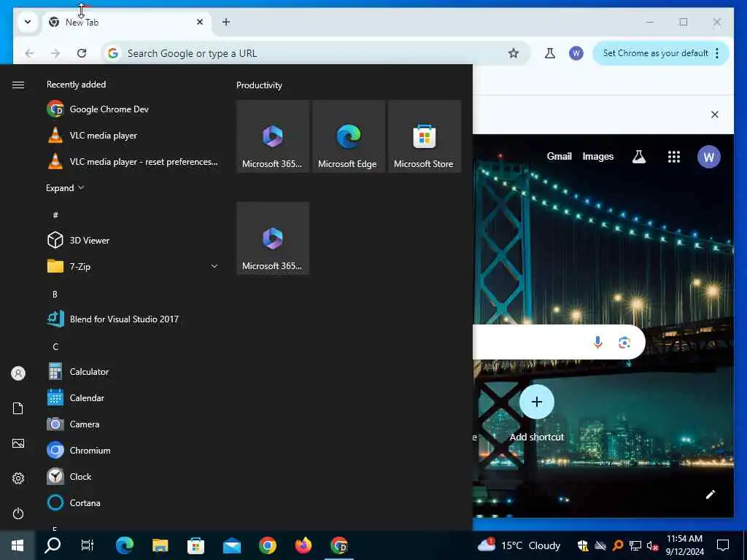Click Set Chrome as your default
Viewport: 747px width, 560px height.
pyautogui.click(x=655, y=53)
